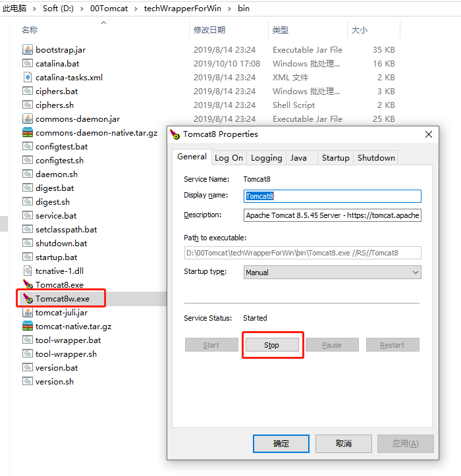Click the ciphers.bat file icon
The width and height of the screenshot is (461, 476).
pyautogui.click(x=28, y=91)
